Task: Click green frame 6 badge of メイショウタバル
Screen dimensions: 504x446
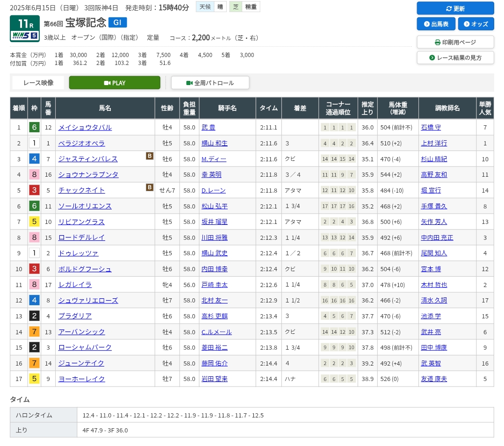Action: click(x=35, y=127)
